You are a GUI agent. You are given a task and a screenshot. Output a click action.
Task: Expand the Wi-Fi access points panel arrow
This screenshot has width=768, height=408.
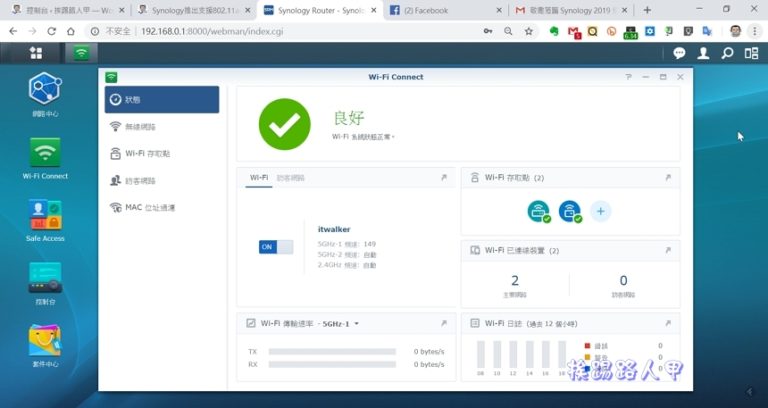pyautogui.click(x=667, y=178)
